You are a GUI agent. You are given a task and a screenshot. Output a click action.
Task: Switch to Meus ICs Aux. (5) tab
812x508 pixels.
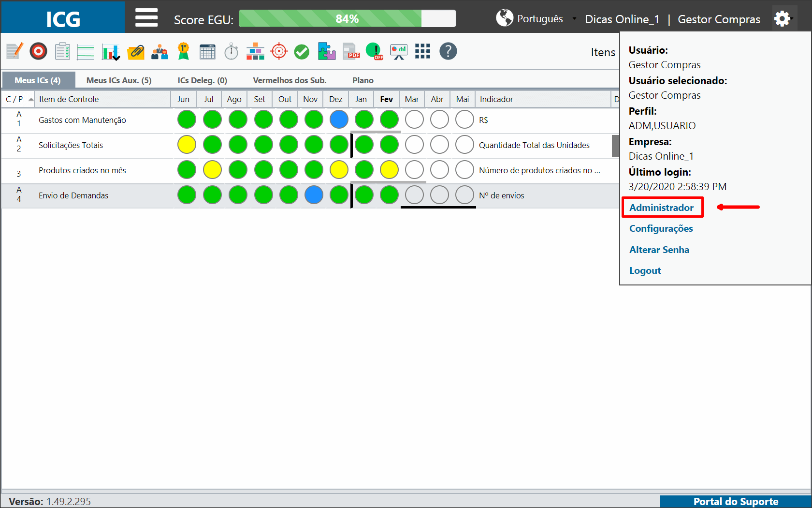(x=119, y=80)
